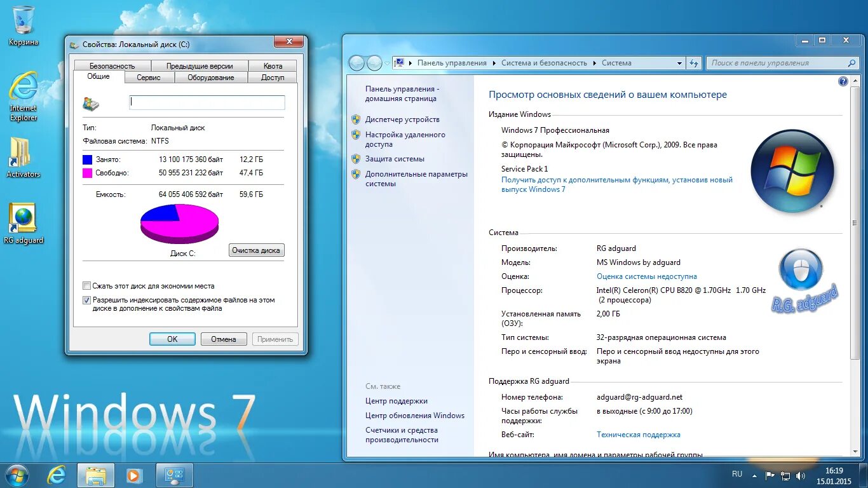Click the Windows logo image in the System window
The width and height of the screenshot is (868, 488).
pyautogui.click(x=792, y=172)
